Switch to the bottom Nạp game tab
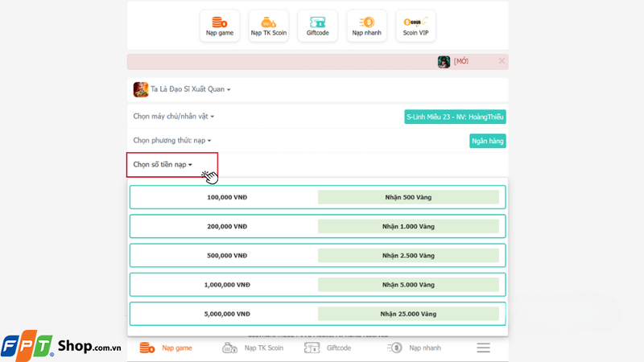Screen dimensions: 644x362 coord(166,348)
